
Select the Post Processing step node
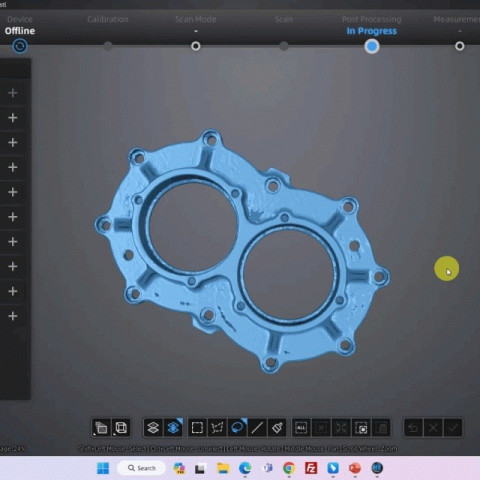[x=372, y=46]
